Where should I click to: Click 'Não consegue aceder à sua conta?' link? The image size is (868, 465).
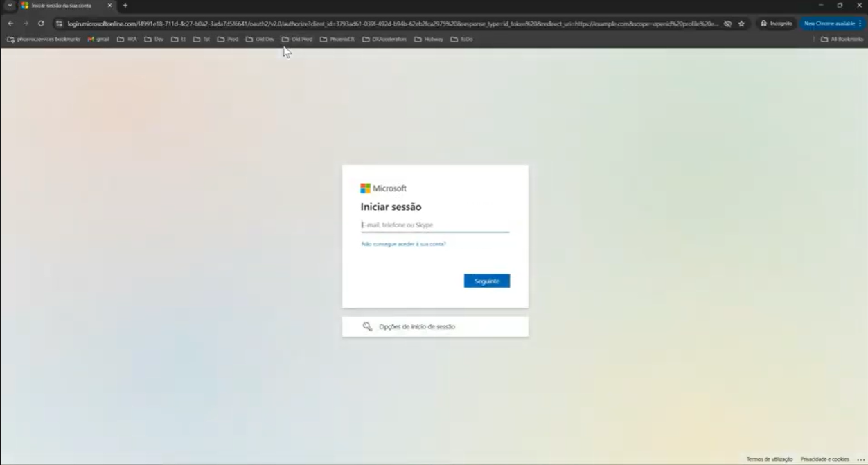click(x=403, y=244)
